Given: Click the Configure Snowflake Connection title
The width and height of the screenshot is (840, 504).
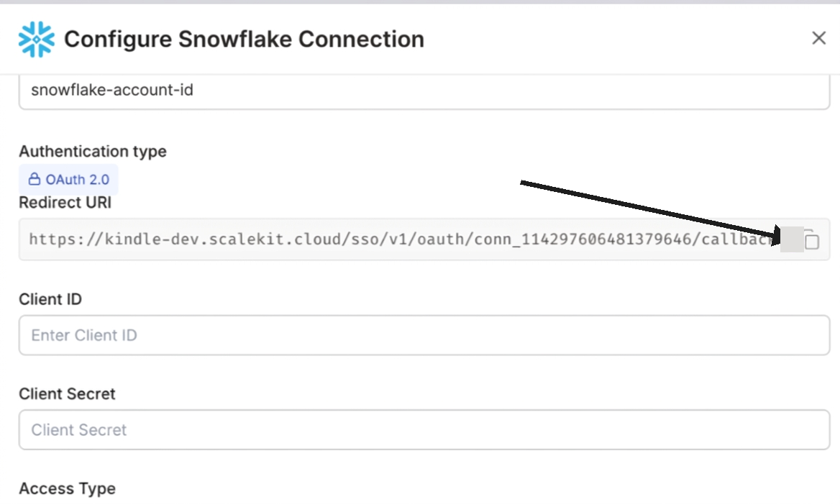Looking at the screenshot, I should pyautogui.click(x=245, y=39).
